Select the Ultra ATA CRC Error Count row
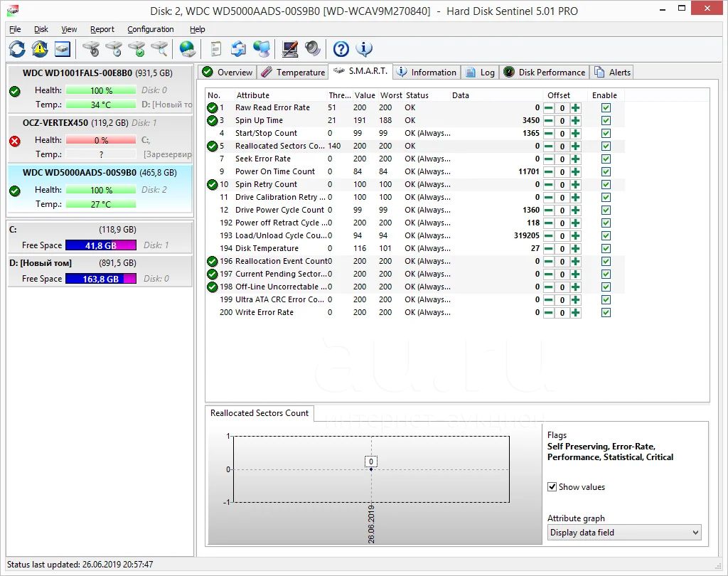 pos(415,299)
